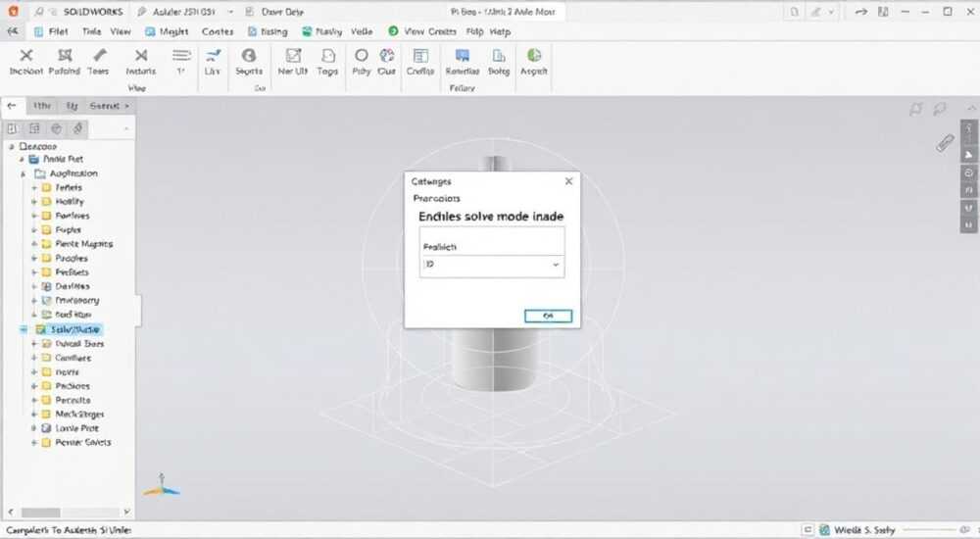Expand the Mack Stoges folder node
The image size is (980, 539).
point(34,414)
